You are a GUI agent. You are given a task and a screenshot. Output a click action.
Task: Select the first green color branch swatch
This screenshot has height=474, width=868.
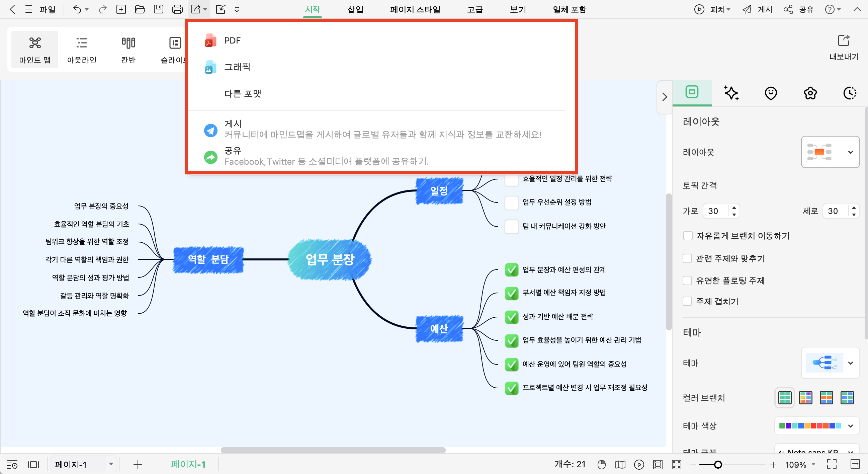point(785,398)
